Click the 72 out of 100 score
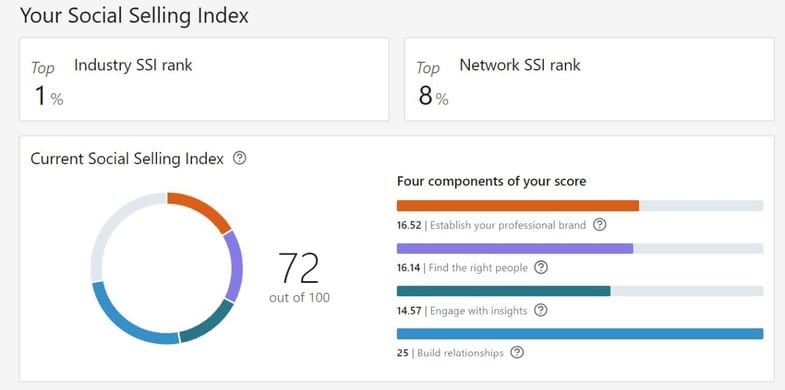The height and width of the screenshot is (390, 785). pyautogui.click(x=299, y=277)
